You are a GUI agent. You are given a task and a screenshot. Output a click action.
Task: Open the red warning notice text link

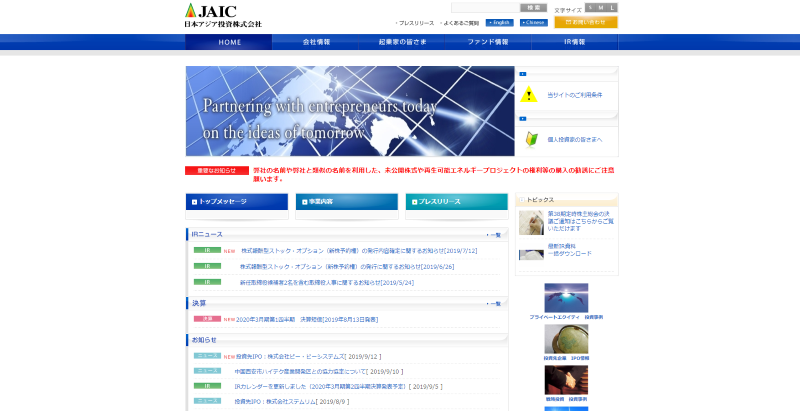[434, 174]
